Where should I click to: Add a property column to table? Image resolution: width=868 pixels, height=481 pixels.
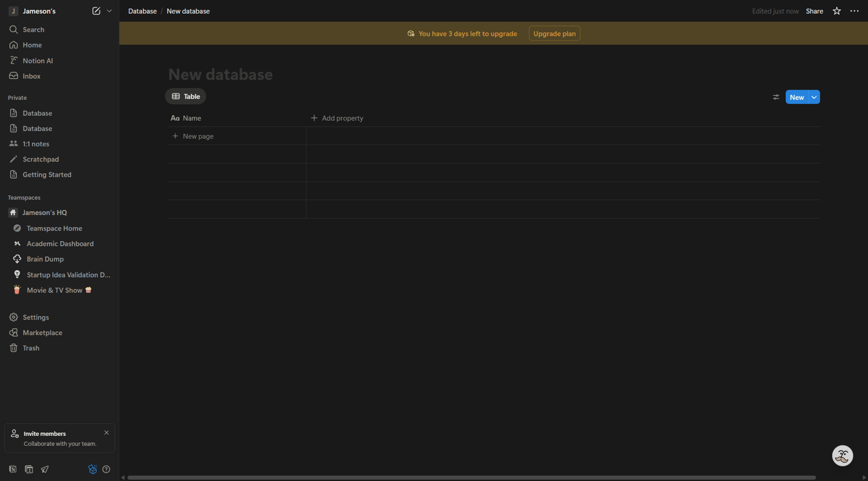pos(337,118)
